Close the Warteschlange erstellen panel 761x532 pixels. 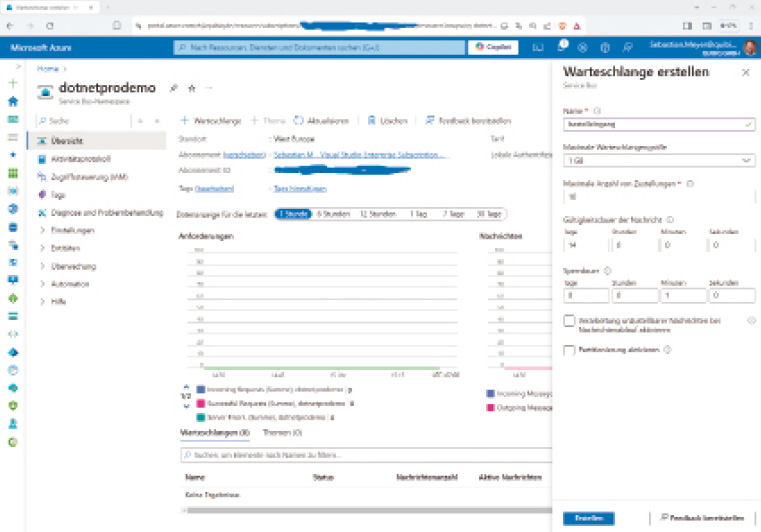(745, 72)
